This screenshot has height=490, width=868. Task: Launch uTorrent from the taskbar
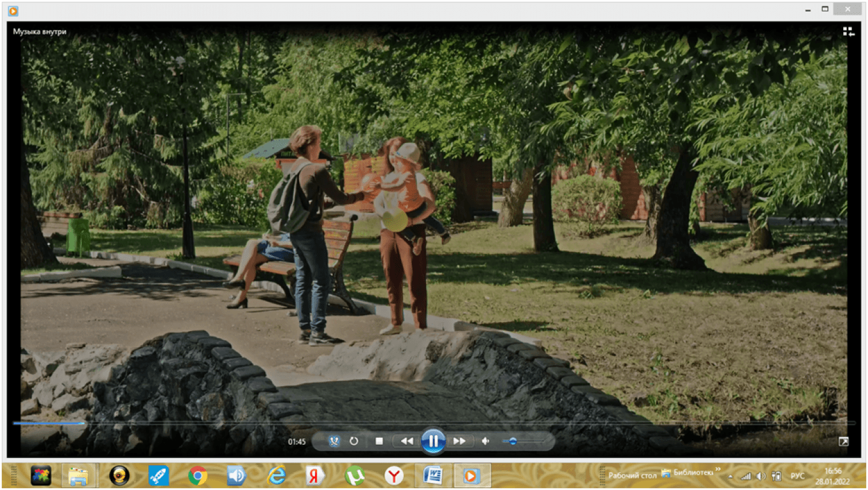click(354, 476)
